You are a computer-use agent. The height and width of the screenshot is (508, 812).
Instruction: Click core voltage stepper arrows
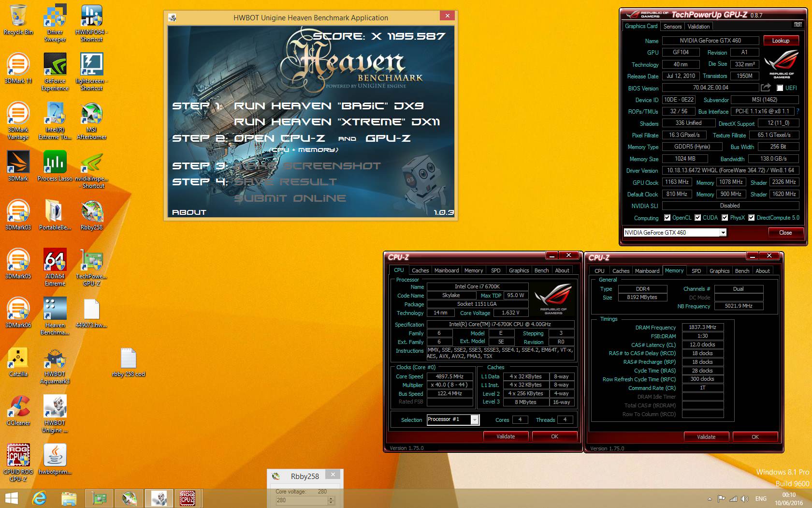click(331, 500)
